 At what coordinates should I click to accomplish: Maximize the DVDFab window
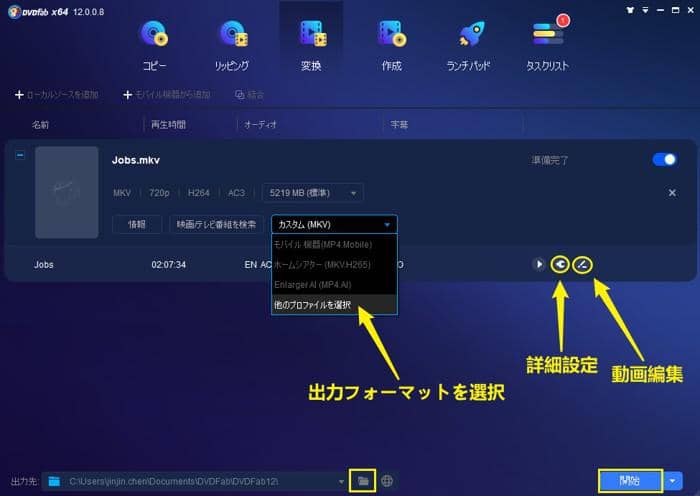[675, 10]
